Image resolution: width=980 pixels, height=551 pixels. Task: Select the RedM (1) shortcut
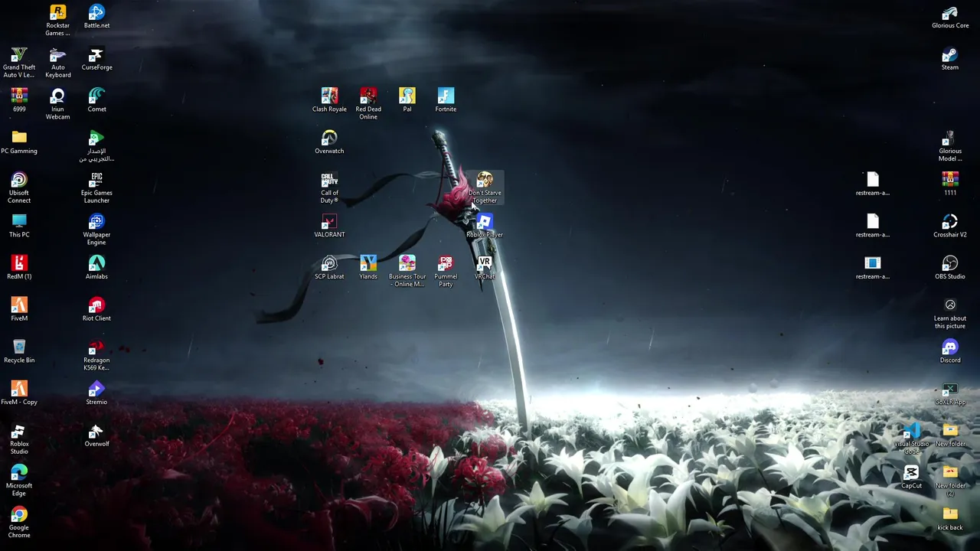coord(19,267)
